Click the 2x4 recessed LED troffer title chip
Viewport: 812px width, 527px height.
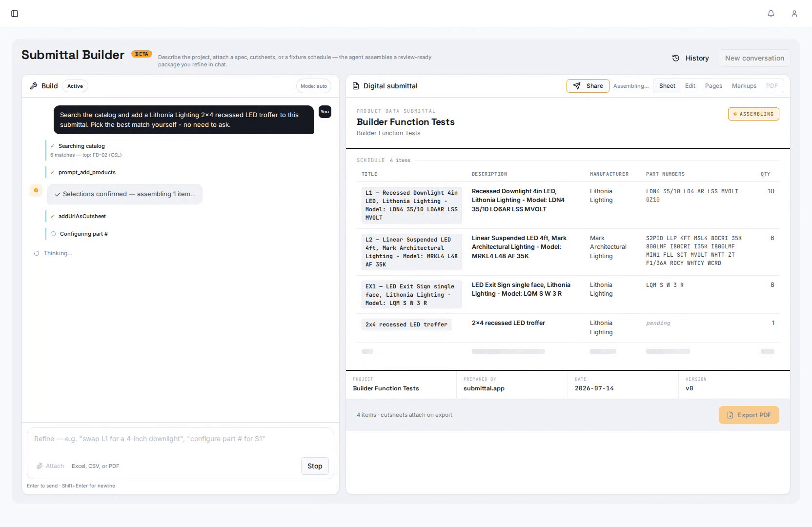tap(406, 324)
